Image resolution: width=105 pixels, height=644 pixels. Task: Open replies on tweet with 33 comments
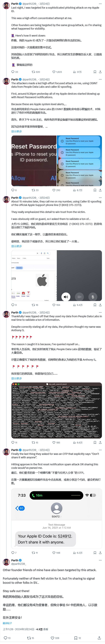point(15,72)
